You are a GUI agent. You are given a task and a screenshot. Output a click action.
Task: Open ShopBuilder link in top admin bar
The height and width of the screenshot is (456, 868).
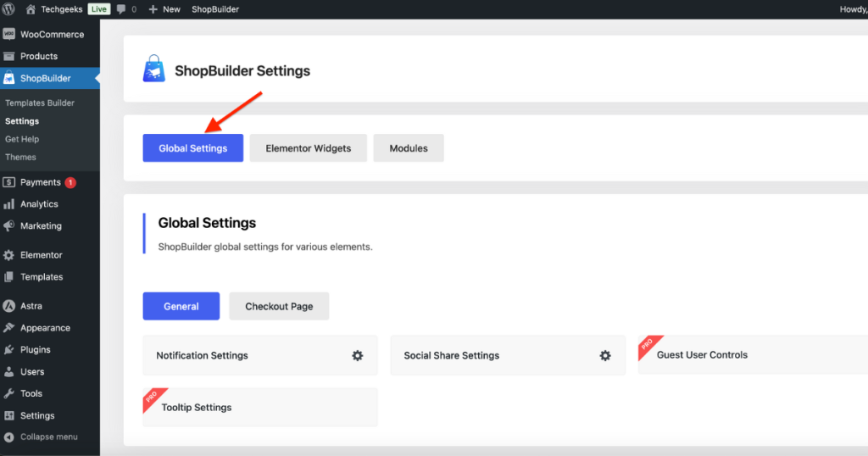tap(215, 9)
